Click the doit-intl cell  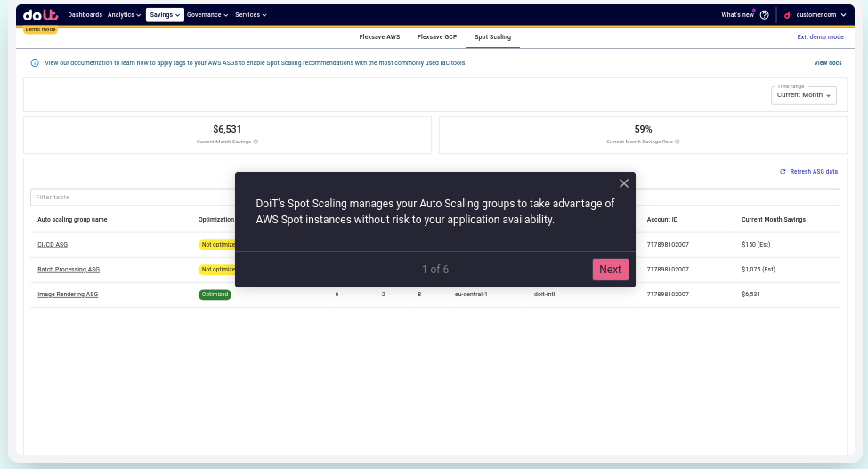pos(544,295)
